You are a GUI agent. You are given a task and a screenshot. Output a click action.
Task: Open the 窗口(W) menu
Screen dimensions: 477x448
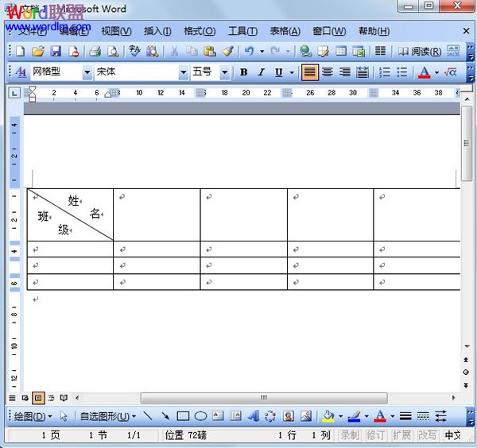(329, 31)
